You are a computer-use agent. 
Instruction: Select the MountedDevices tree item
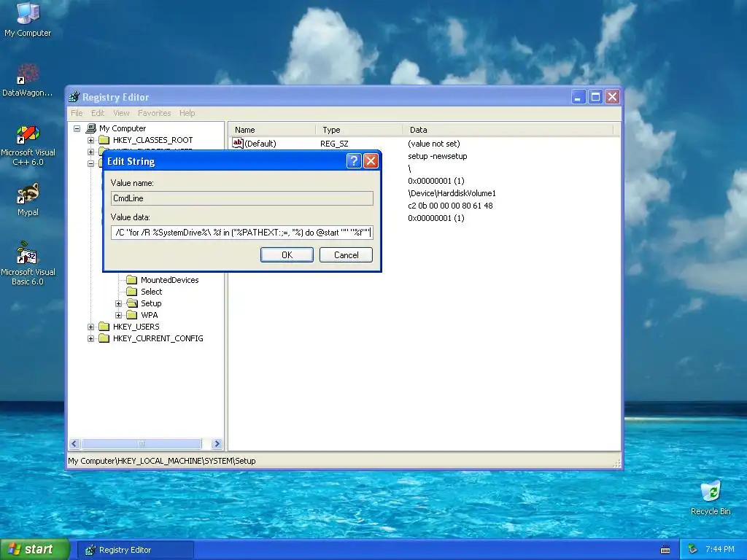tap(169, 280)
